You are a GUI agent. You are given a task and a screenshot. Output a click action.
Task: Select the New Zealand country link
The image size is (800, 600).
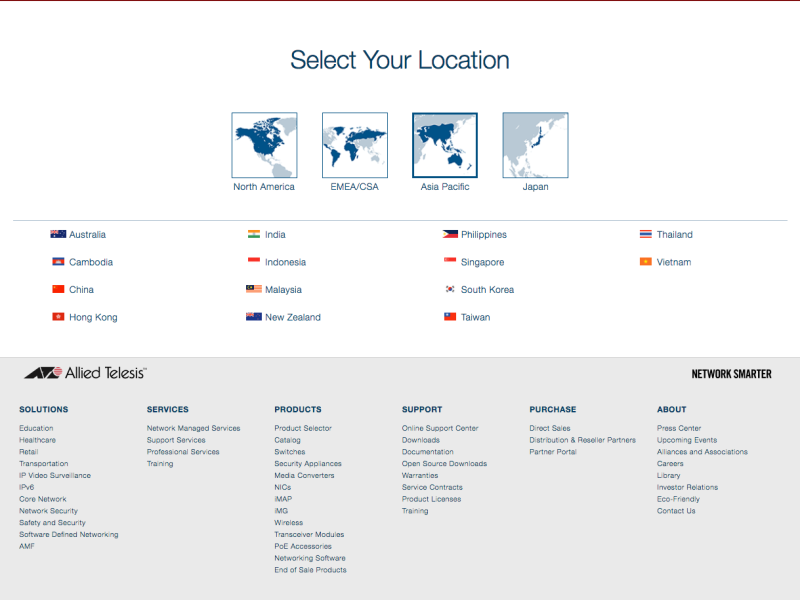tap(292, 317)
